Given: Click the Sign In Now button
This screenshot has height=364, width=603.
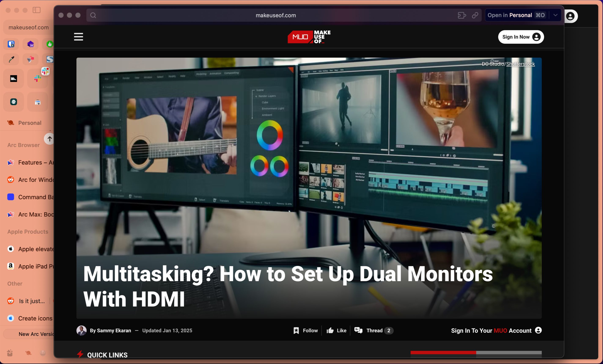Looking at the screenshot, I should tap(521, 37).
